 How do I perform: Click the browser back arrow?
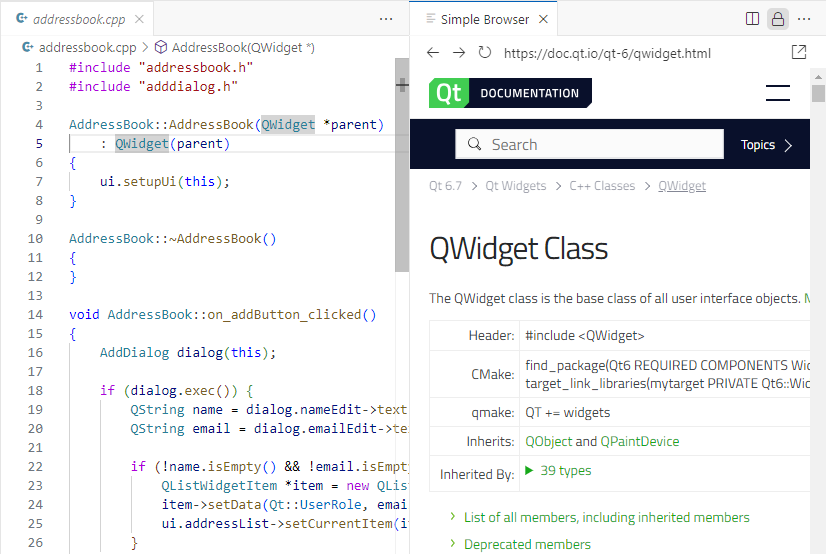433,53
